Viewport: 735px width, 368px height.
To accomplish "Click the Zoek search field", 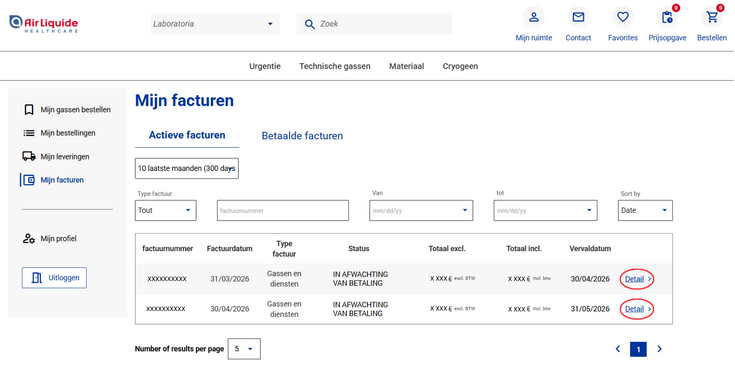I will (374, 24).
